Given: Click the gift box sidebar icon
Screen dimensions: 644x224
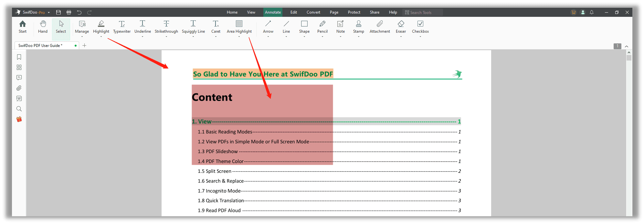Looking at the screenshot, I should pyautogui.click(x=19, y=119).
